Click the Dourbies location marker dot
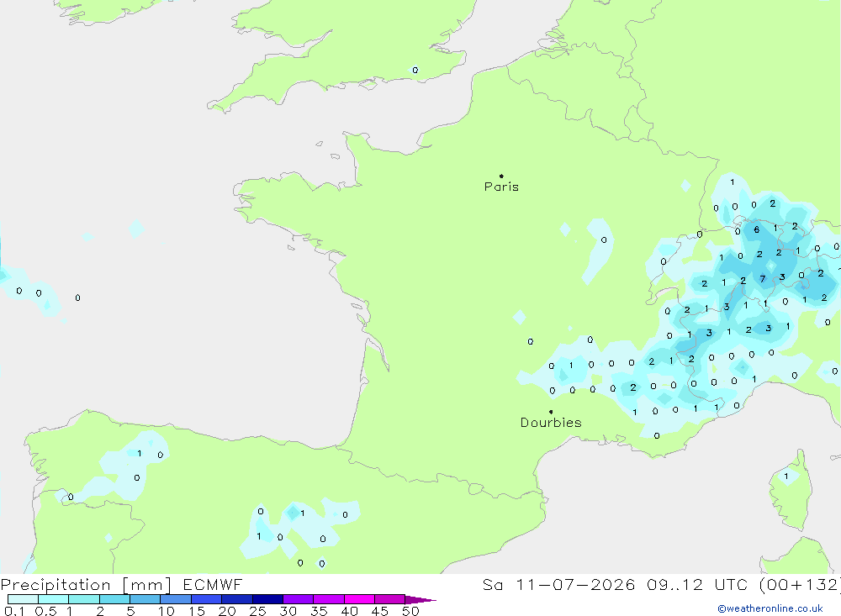The width and height of the screenshot is (841, 616). tap(551, 412)
